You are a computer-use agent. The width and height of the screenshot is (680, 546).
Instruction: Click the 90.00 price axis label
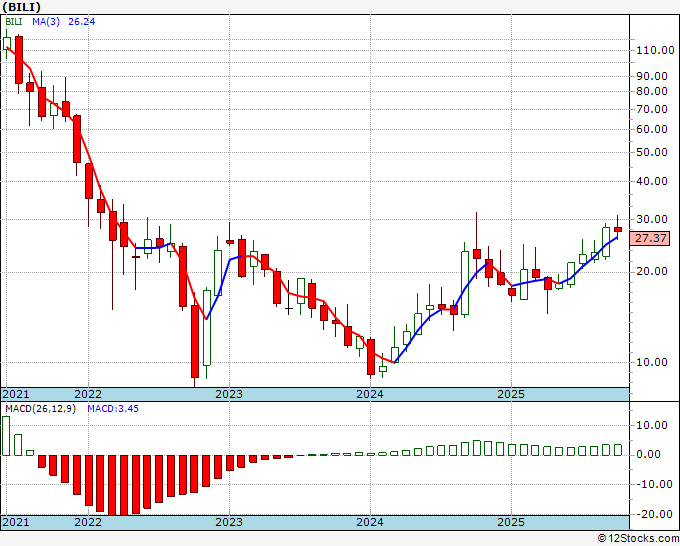click(x=651, y=76)
